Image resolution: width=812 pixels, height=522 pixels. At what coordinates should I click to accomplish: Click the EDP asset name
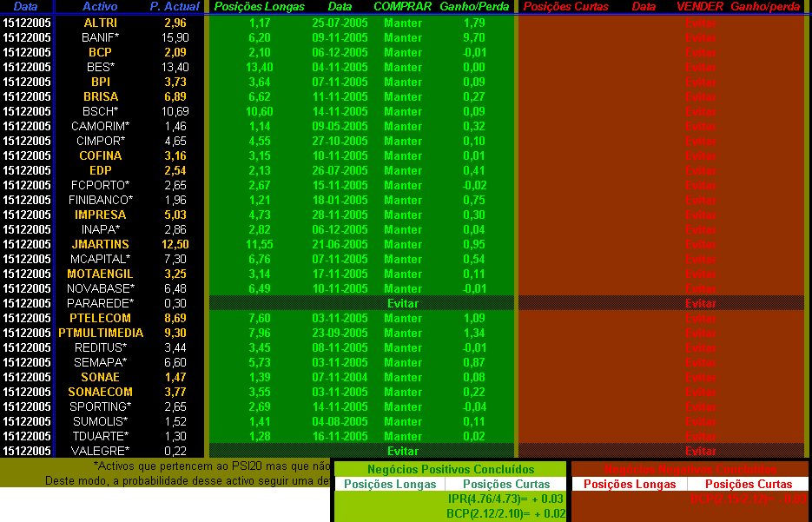point(100,170)
